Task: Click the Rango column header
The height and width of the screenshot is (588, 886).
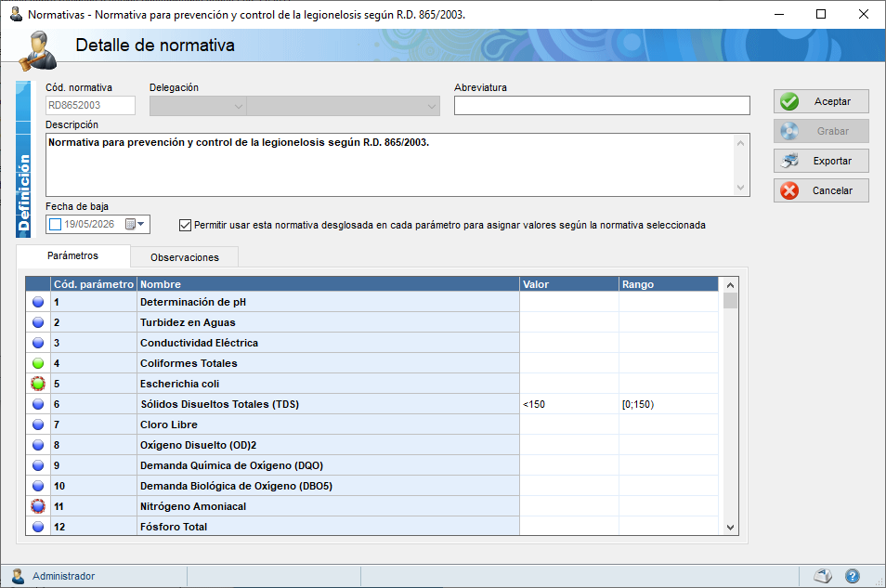Action: [x=669, y=284]
